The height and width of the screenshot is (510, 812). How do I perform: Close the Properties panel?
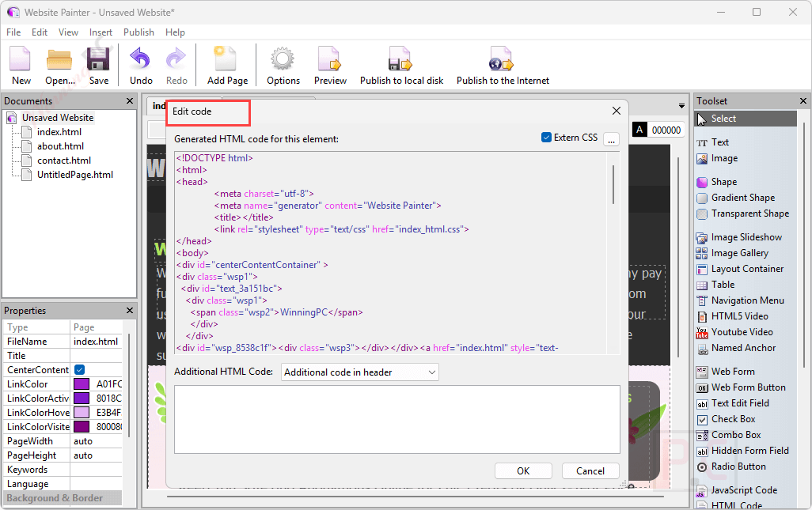pos(130,310)
